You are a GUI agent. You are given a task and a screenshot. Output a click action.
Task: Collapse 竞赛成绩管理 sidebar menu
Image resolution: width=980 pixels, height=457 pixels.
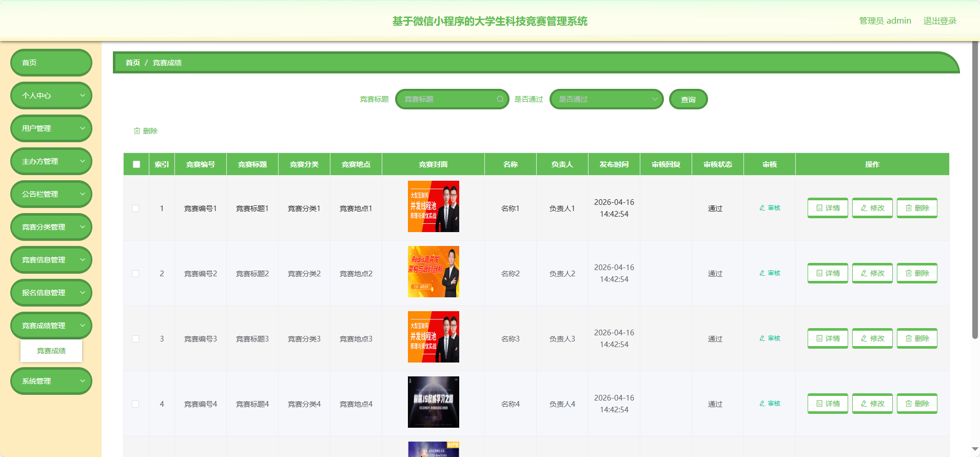[51, 326]
